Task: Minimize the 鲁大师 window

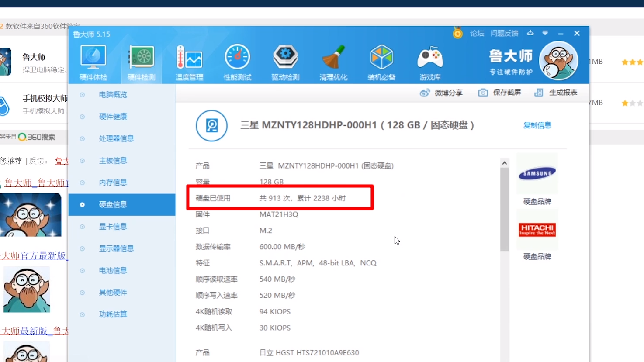Action: pos(561,33)
